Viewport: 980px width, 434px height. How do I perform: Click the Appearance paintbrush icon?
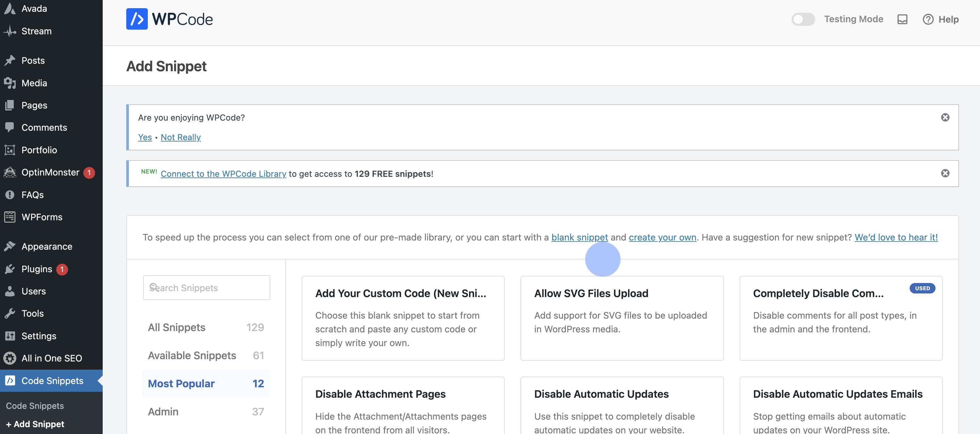(10, 246)
